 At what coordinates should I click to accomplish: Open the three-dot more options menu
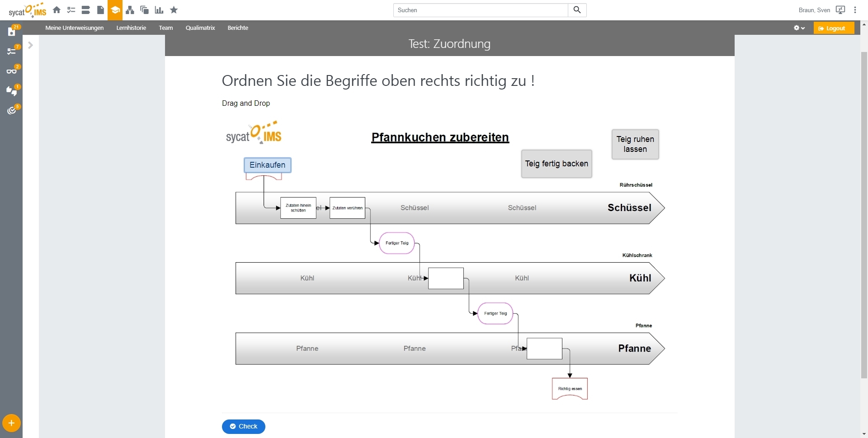point(855,10)
